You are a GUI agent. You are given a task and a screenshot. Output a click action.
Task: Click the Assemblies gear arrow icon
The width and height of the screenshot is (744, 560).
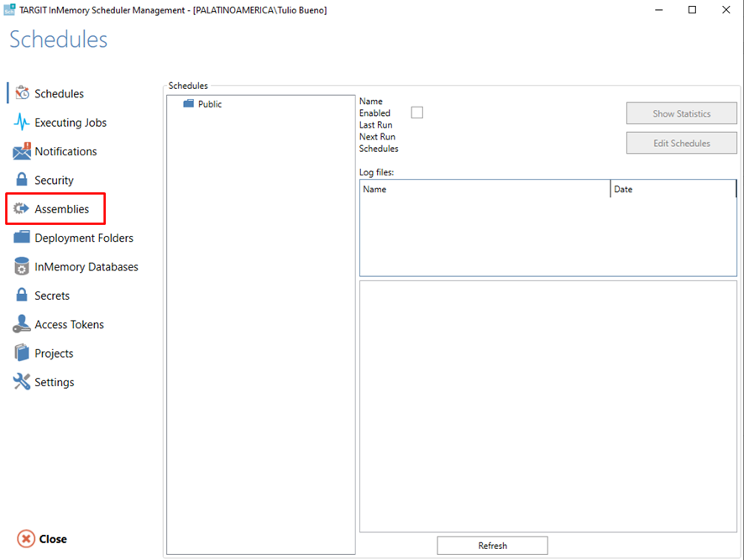pos(21,208)
